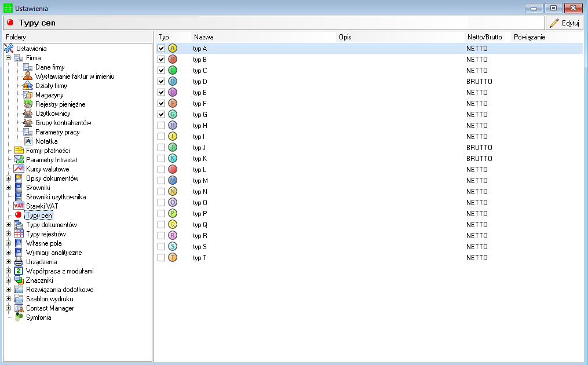Click the Formy płatności icon

click(19, 151)
